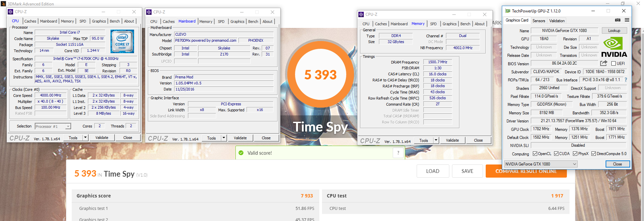Viewport: 644px width, 221px height.
Task: Click the DRAM Frequency value 1500.7 MHz
Action: tap(438, 62)
